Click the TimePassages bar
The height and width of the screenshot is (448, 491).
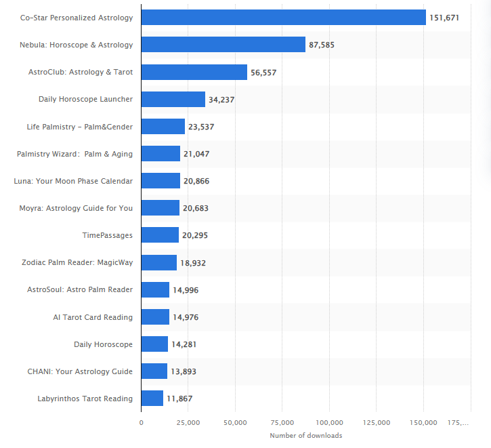click(160, 235)
